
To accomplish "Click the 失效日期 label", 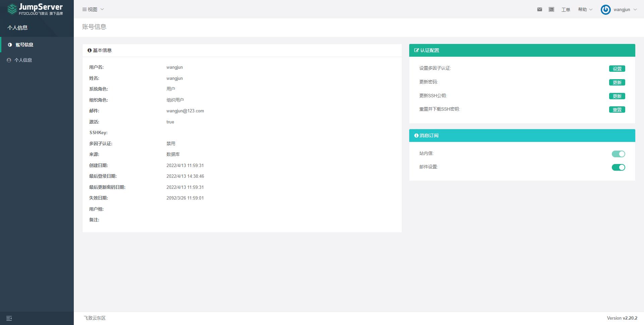I will coord(99,198).
